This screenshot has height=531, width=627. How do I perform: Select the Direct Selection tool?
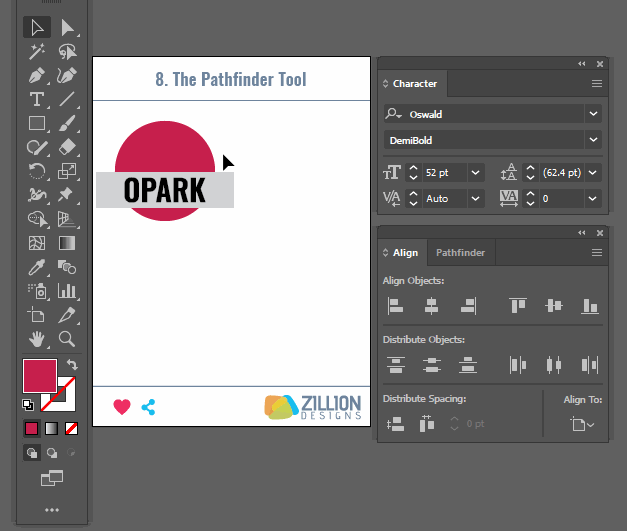click(x=67, y=28)
